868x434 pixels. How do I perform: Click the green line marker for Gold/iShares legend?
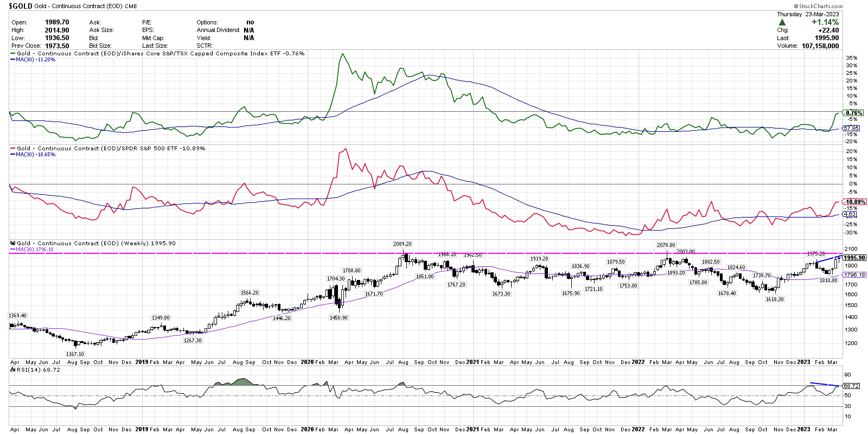(x=12, y=54)
